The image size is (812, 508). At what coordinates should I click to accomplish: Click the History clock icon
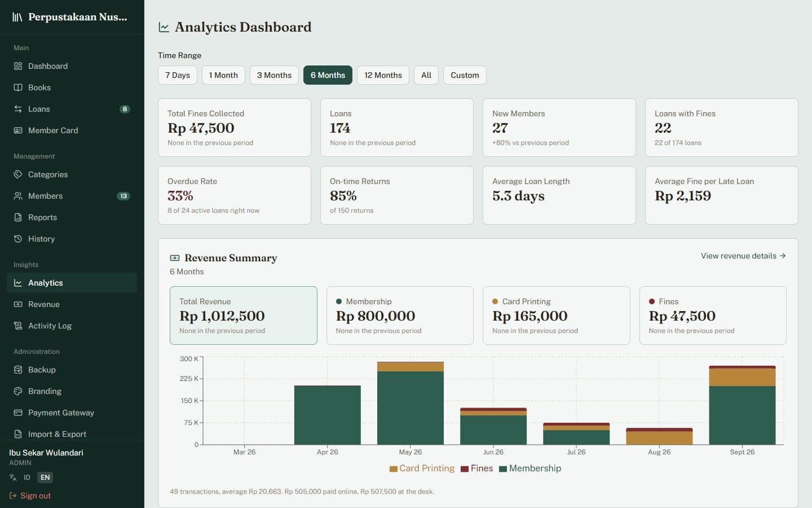click(18, 239)
